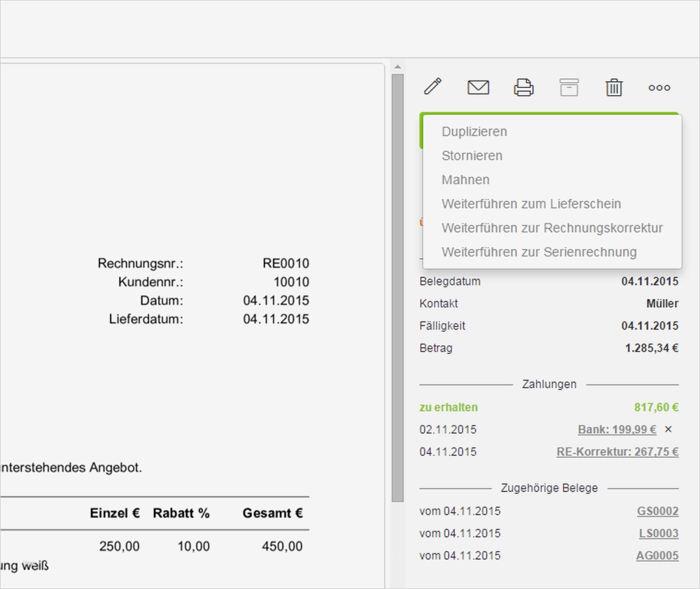Viewport: 700px width, 589px height.
Task: Click the zu erhalten amount 817,60 €
Action: (x=656, y=408)
